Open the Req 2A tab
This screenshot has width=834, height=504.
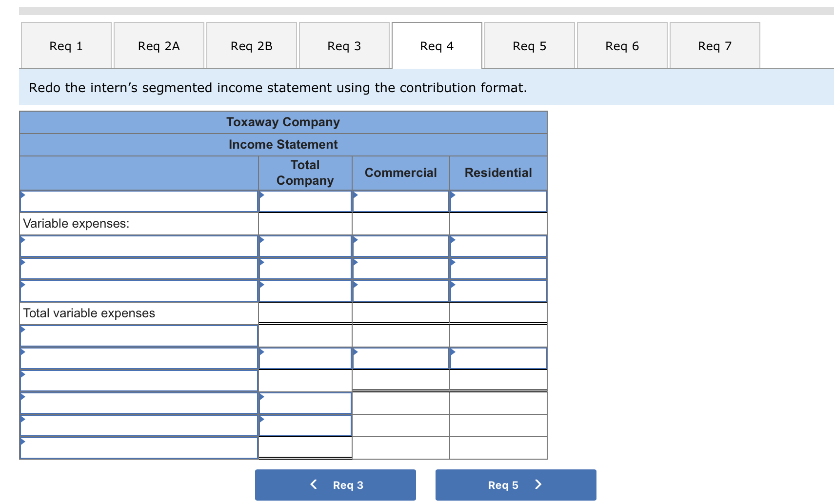coord(159,45)
